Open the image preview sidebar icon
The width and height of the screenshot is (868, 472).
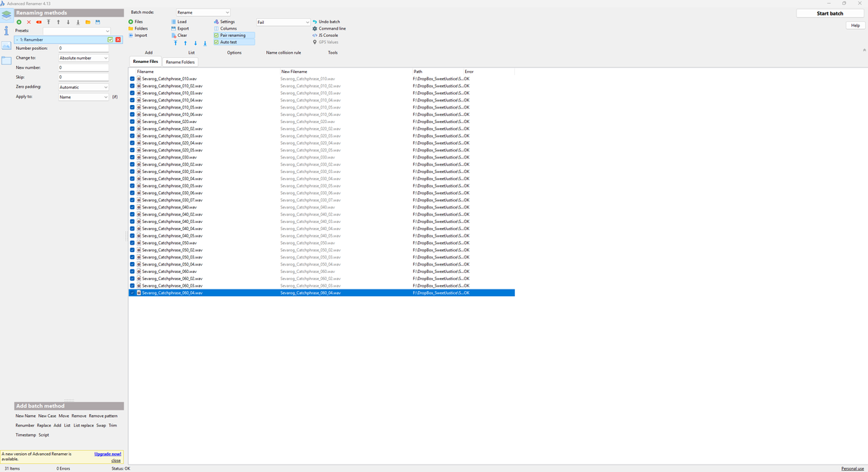point(6,46)
